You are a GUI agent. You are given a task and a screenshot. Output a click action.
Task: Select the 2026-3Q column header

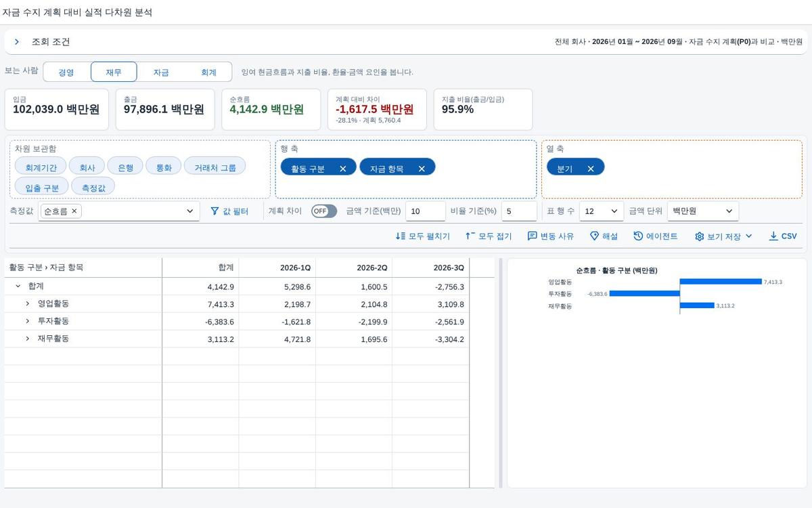(x=430, y=268)
